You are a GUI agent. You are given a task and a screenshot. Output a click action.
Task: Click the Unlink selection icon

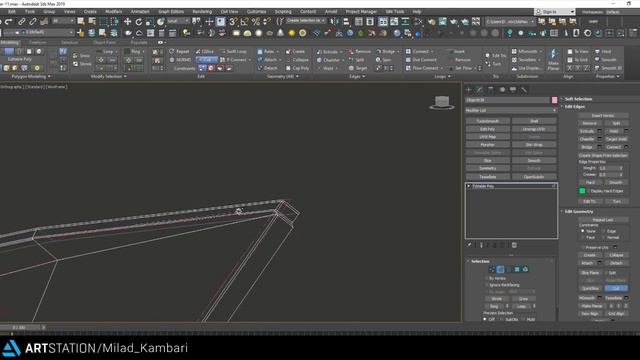click(32, 22)
